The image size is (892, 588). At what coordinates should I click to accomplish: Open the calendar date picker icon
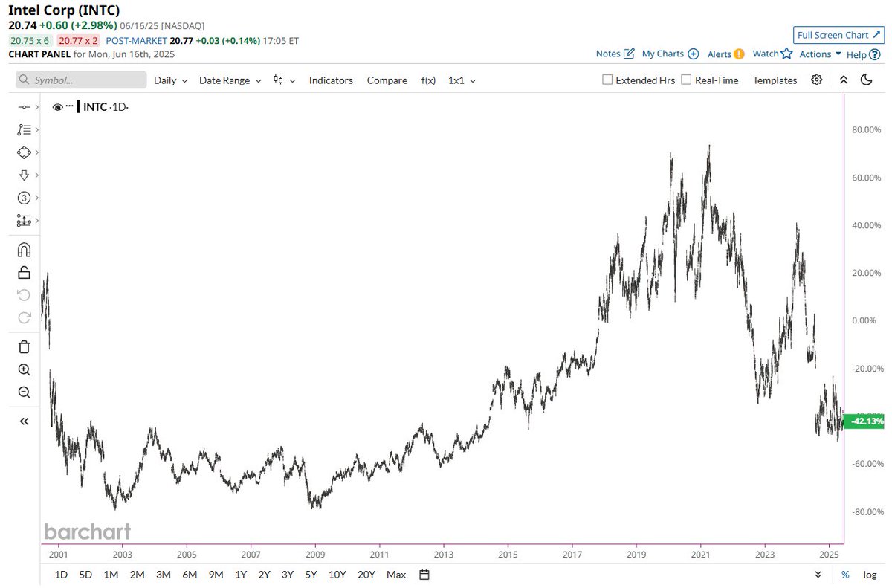pos(424,575)
